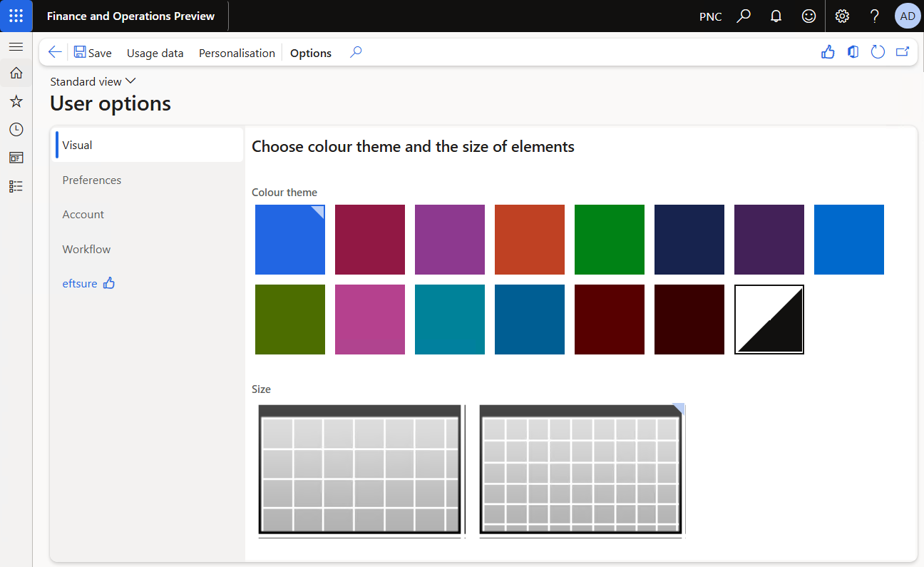Open the Modules list icon in the sidebar
Viewport: 924px width, 567px height.
click(16, 186)
